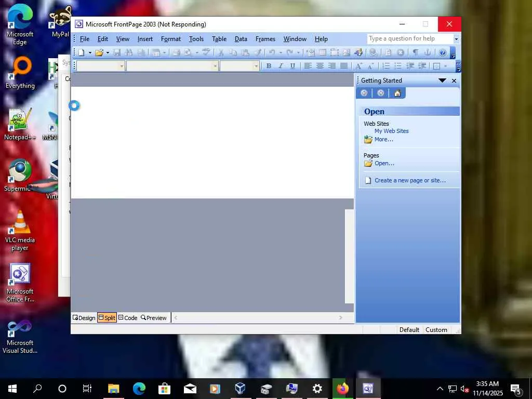Preview in Browser using the toolbar icon
The image size is (532, 399).
(x=188, y=52)
